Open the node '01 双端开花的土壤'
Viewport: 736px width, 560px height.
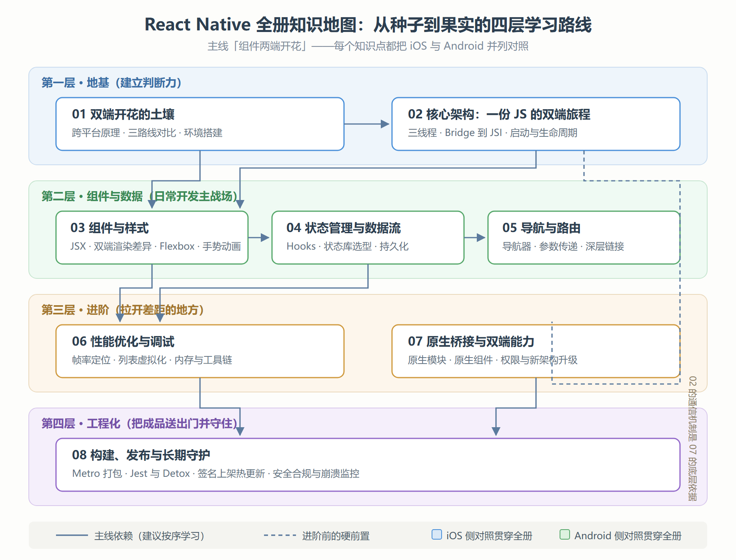(x=200, y=124)
